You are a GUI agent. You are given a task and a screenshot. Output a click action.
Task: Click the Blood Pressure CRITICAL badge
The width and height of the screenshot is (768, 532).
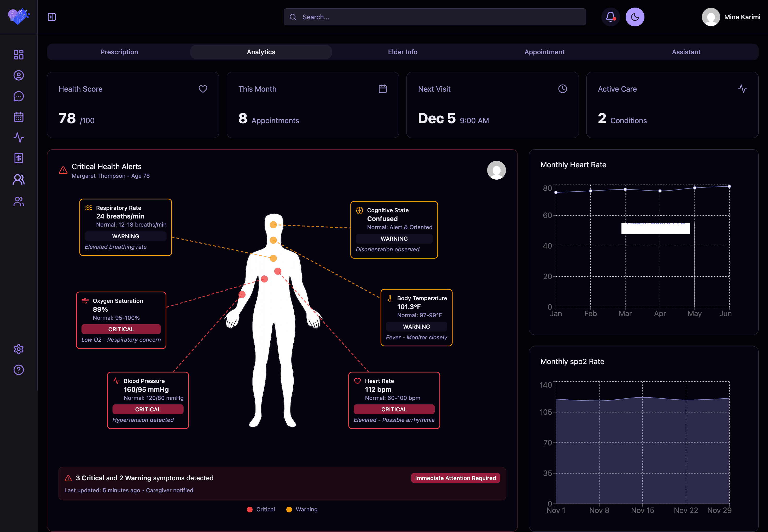pos(148,409)
